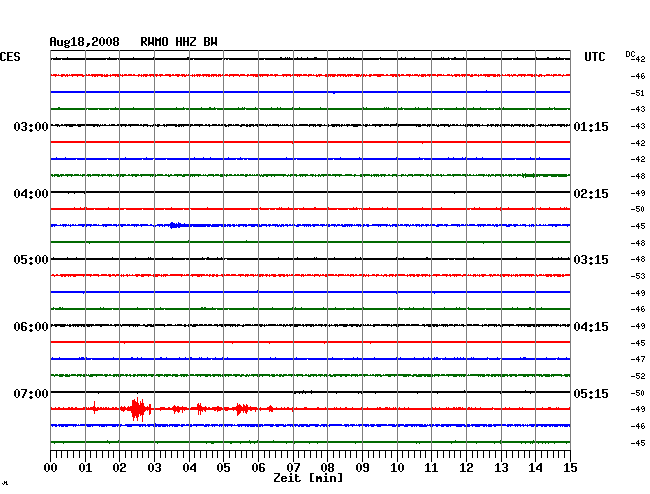Click the '-52' DC offset value

tap(638, 376)
